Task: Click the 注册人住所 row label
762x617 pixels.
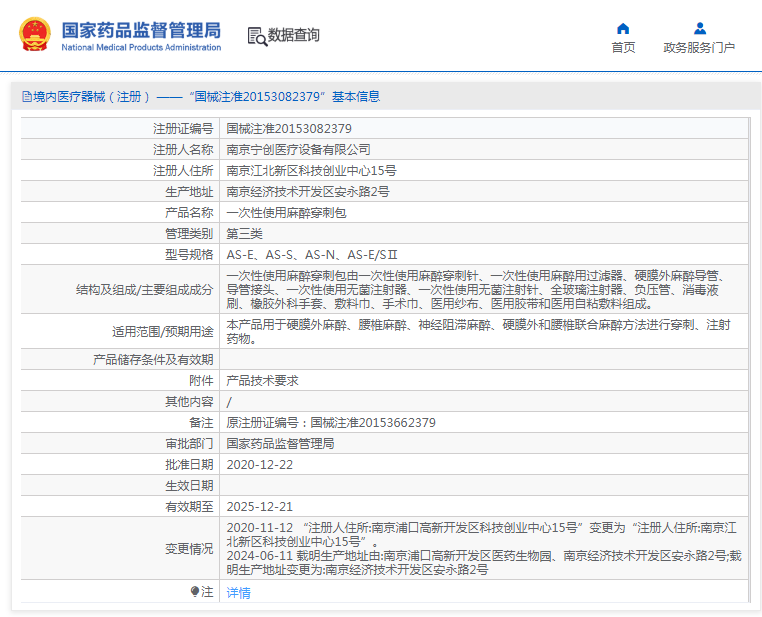Action: click(183, 171)
